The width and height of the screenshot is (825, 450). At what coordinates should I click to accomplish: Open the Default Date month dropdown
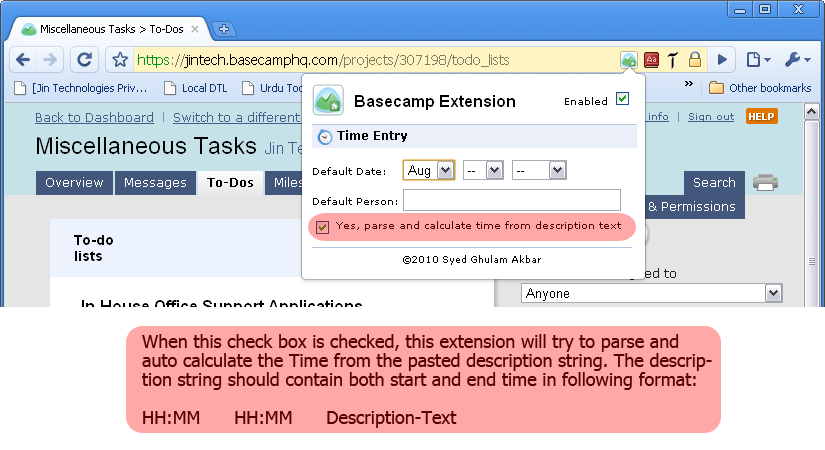point(429,171)
